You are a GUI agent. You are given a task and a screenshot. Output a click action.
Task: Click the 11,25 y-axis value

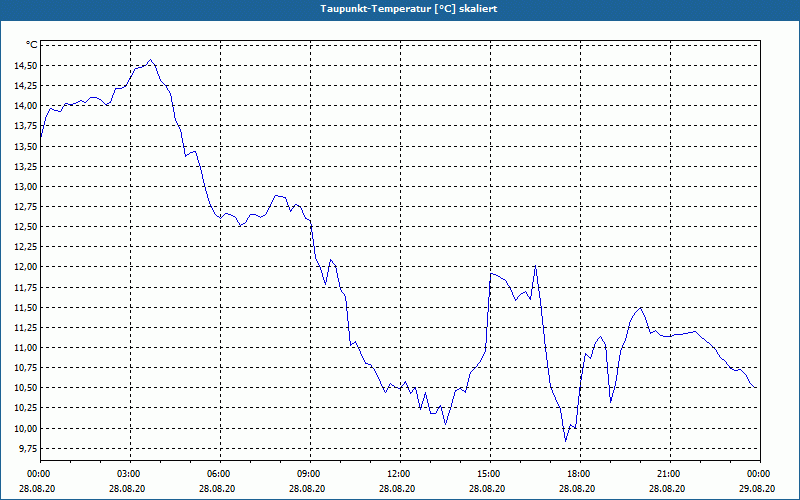[24, 328]
